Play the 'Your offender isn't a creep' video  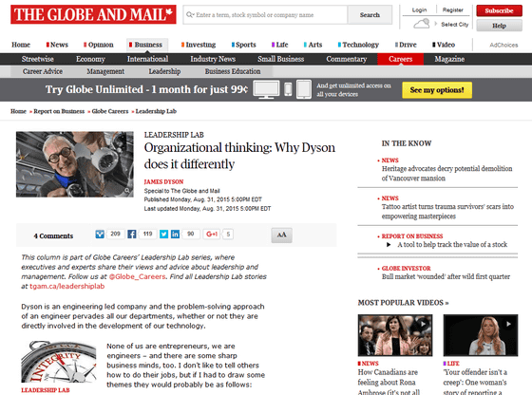click(x=481, y=335)
